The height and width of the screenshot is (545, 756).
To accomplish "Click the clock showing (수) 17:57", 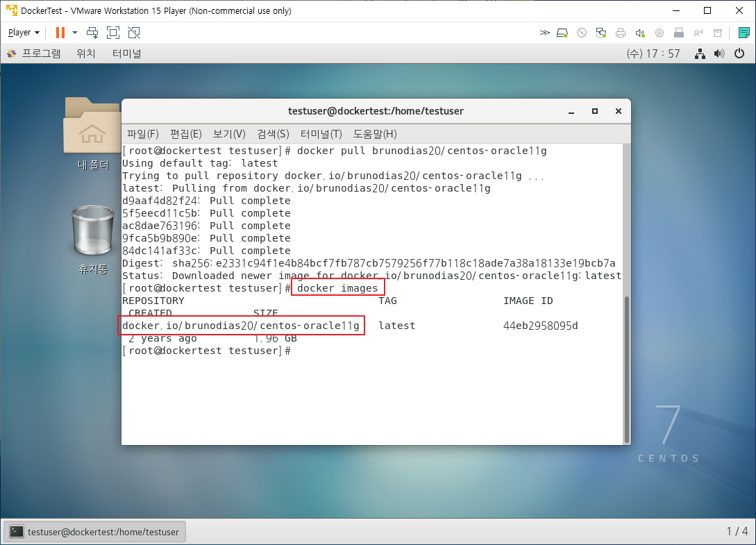I will pos(653,53).
